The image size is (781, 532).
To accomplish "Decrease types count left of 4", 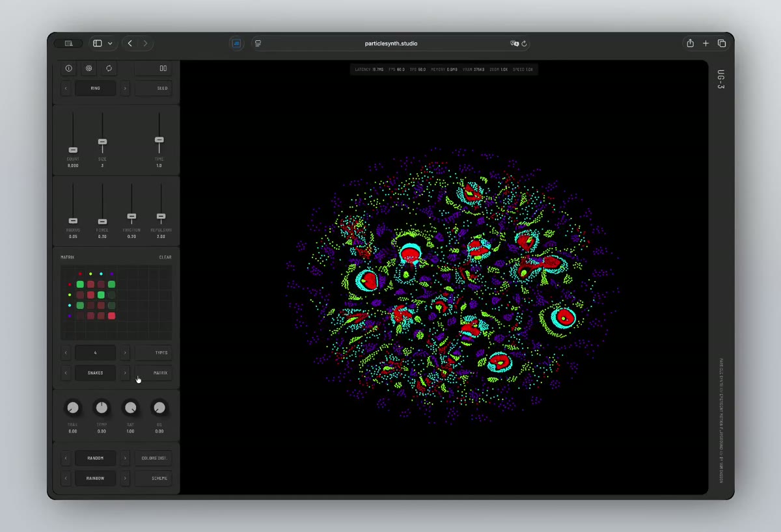I will pyautogui.click(x=66, y=352).
